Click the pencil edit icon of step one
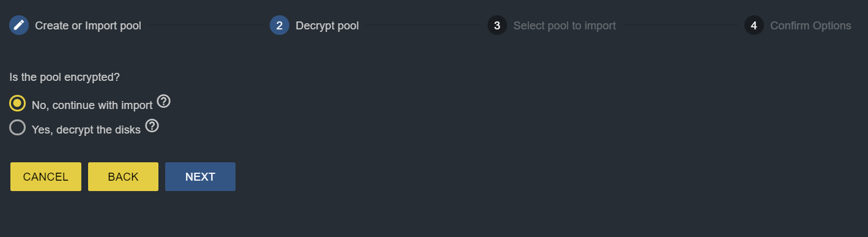 point(19,25)
